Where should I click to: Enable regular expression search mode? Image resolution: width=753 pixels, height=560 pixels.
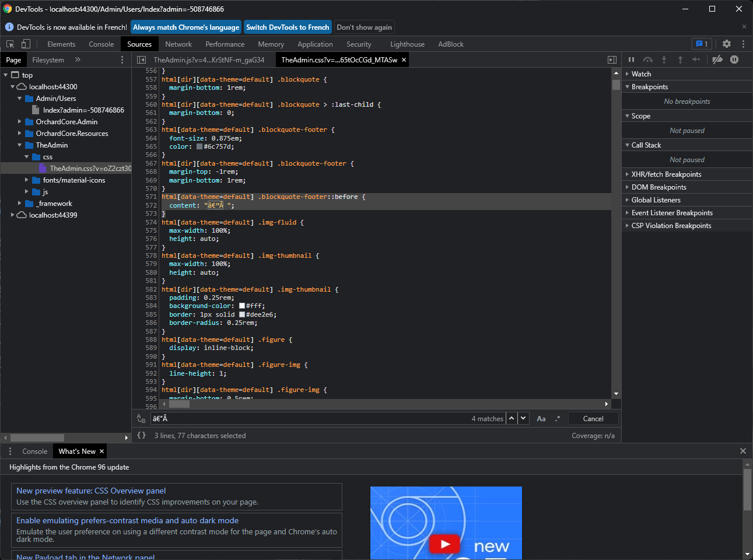[557, 418]
